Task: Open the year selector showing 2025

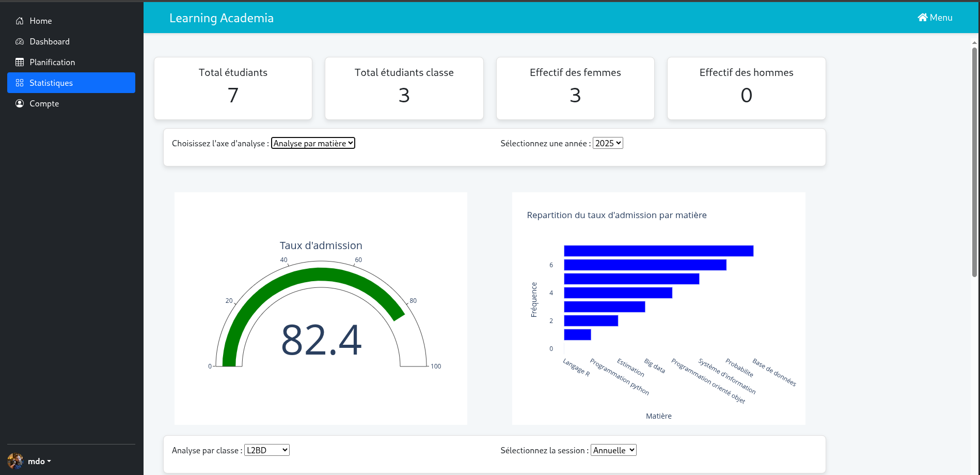Action: pos(608,143)
